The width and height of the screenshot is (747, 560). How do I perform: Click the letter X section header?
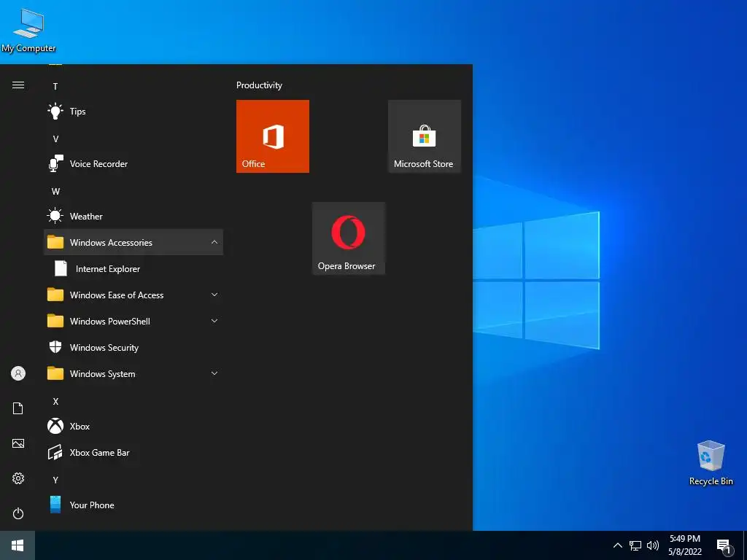pyautogui.click(x=55, y=402)
